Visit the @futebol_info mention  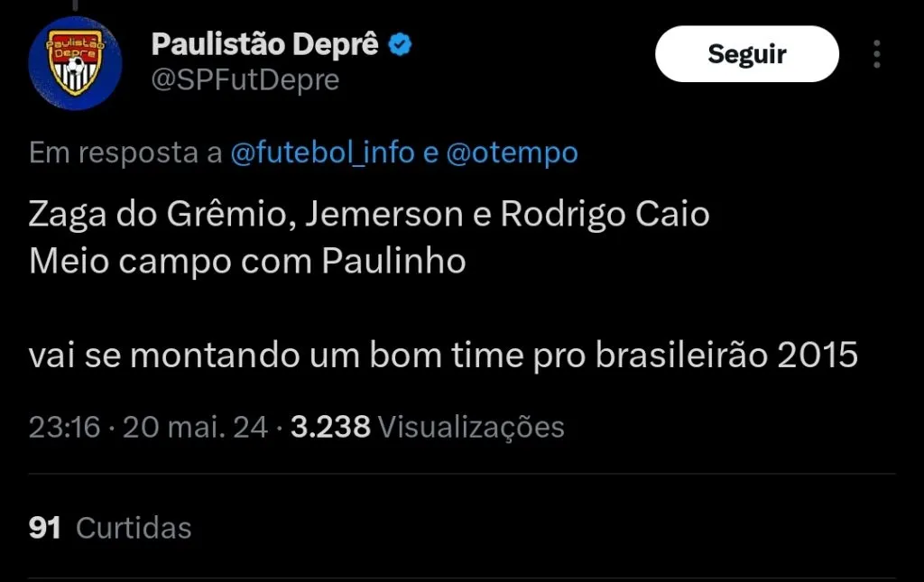pos(322,153)
